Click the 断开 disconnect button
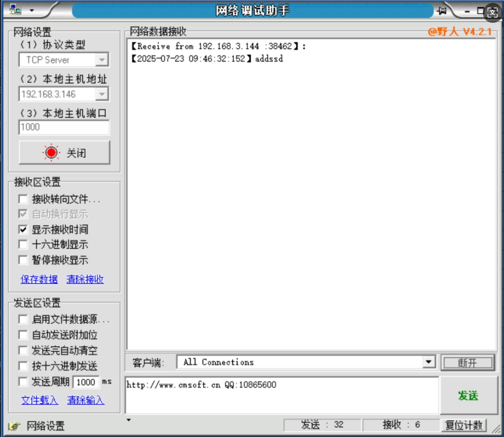 click(x=468, y=363)
